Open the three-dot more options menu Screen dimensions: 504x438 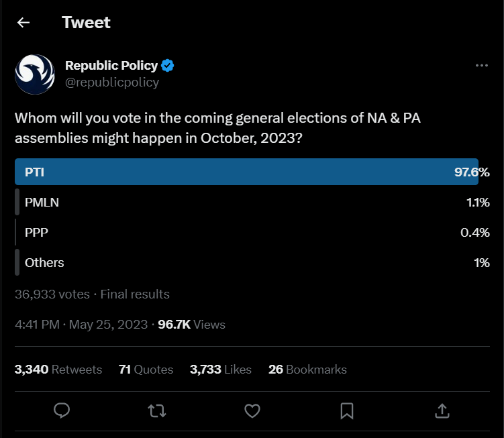click(x=481, y=66)
